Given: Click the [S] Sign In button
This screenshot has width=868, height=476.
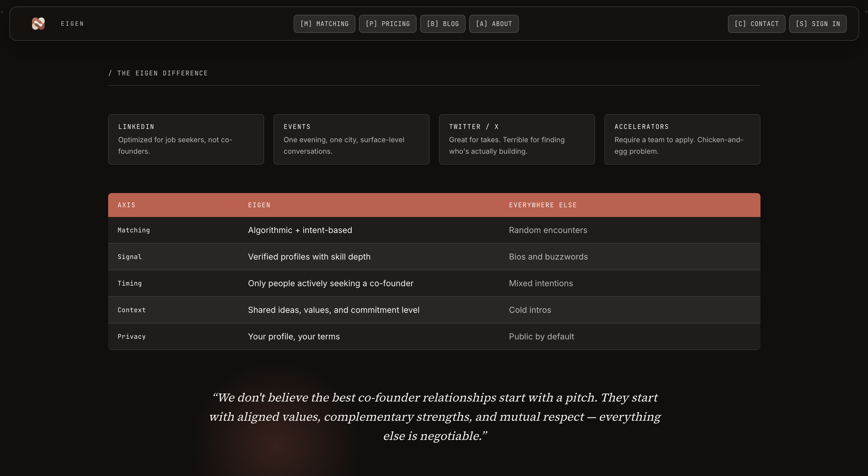Looking at the screenshot, I should (x=818, y=24).
